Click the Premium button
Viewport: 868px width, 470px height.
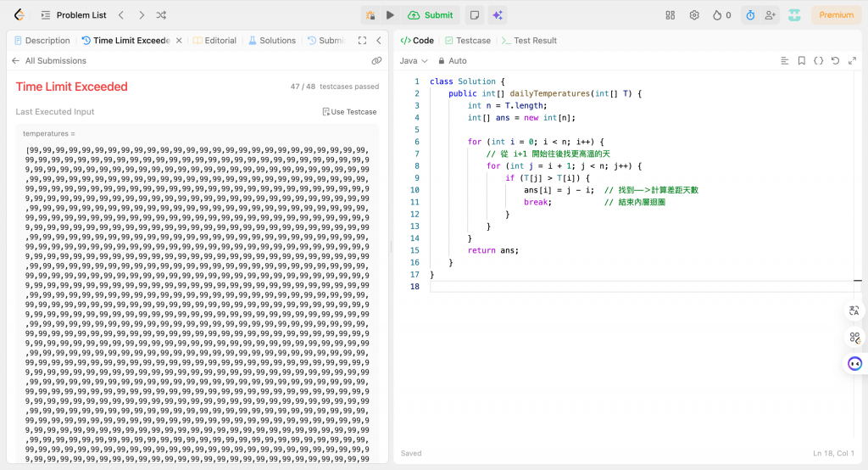pyautogui.click(x=836, y=15)
